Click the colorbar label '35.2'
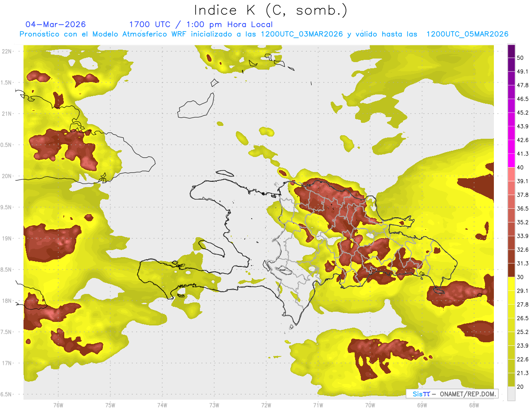Image resolution: width=532 pixels, height=411 pixels. [x=523, y=222]
